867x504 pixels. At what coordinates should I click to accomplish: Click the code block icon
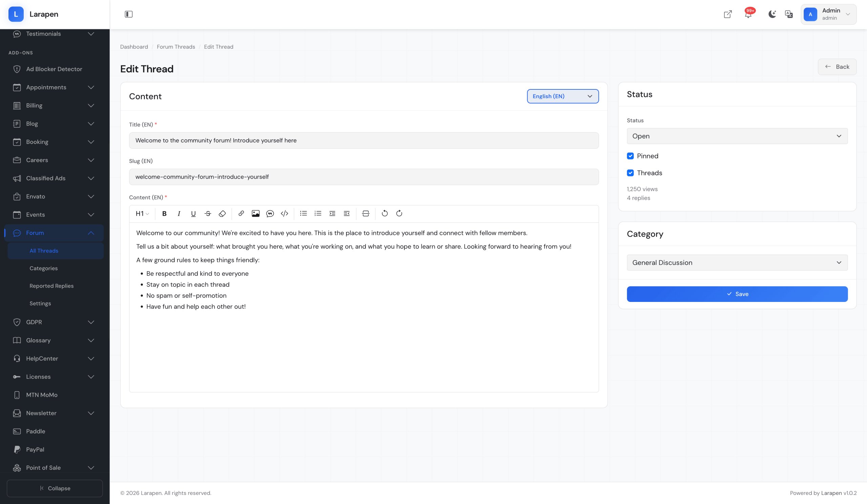284,214
